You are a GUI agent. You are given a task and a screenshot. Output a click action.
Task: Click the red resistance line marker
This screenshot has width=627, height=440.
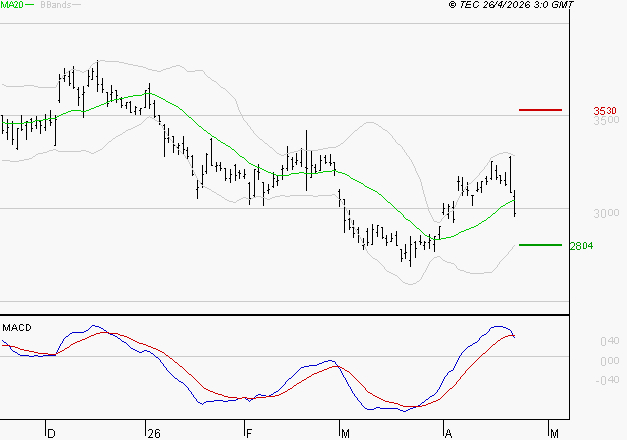(540, 110)
